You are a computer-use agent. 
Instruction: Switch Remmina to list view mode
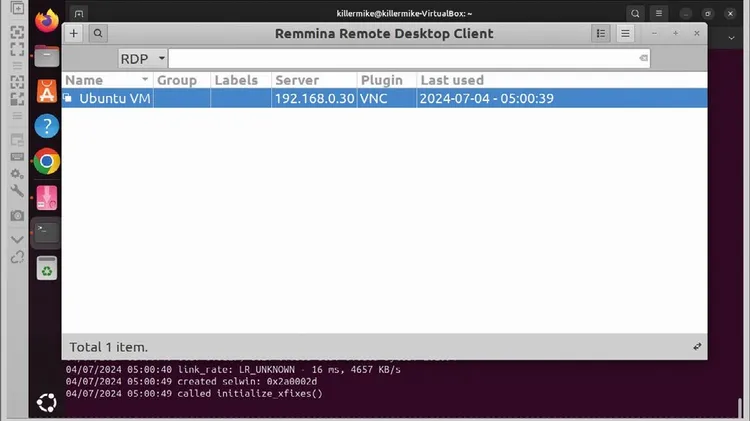pos(601,33)
